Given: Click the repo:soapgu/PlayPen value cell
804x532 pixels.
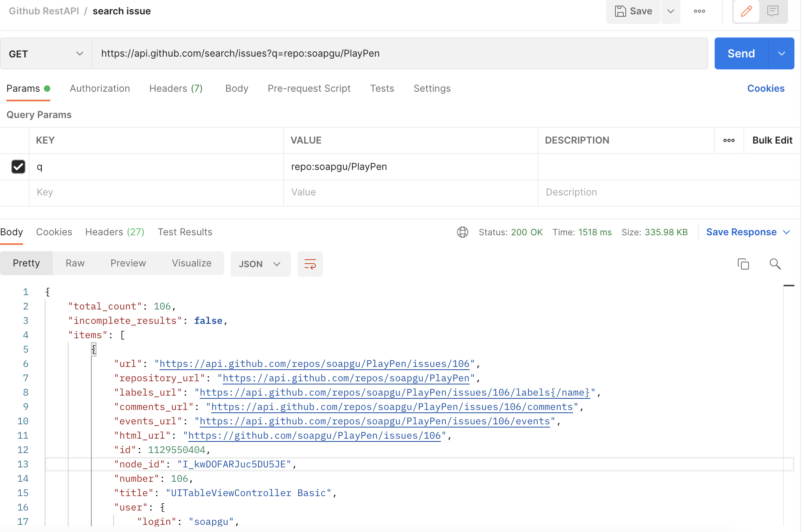Looking at the screenshot, I should [411, 167].
